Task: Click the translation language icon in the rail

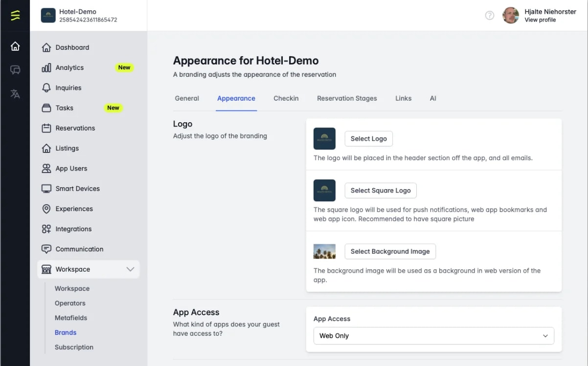Action: click(15, 94)
